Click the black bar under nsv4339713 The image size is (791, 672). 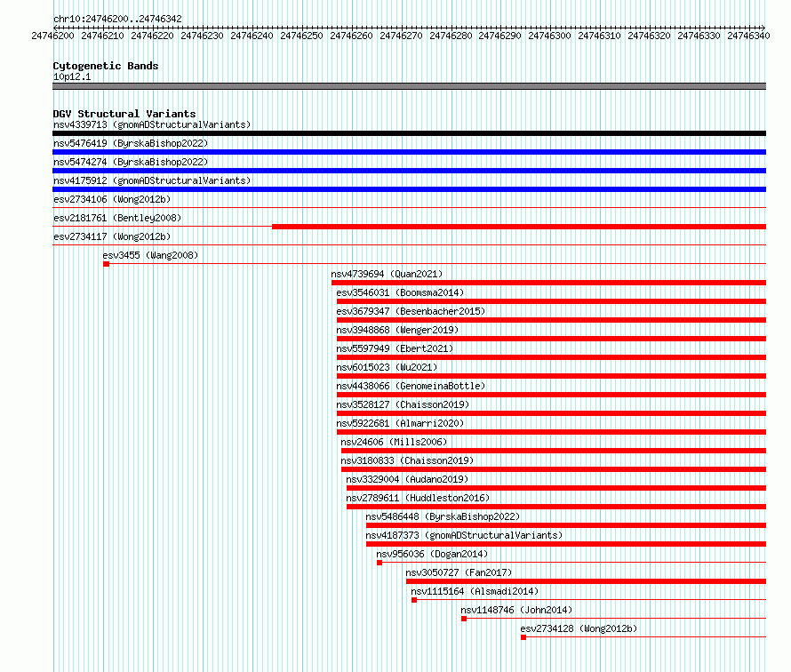pos(409,133)
